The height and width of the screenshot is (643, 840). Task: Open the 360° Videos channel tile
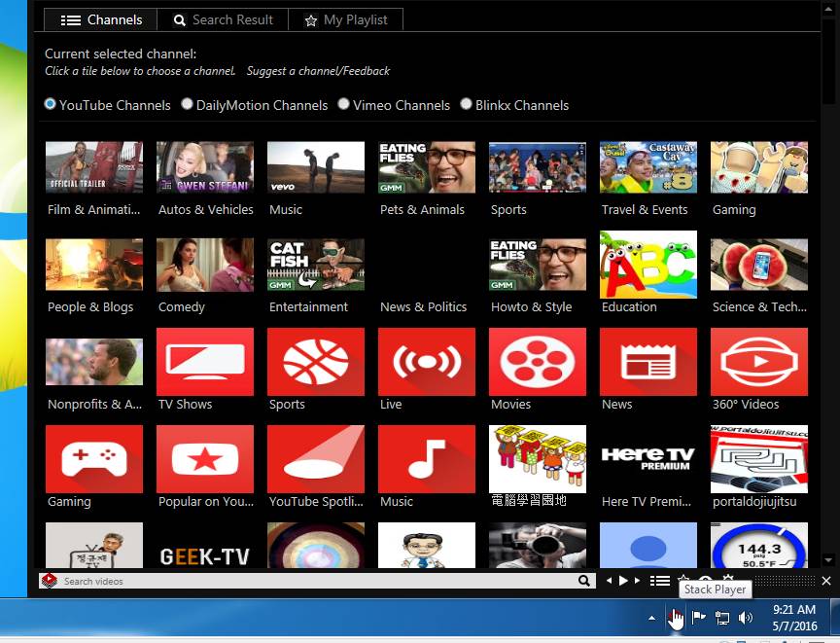pos(758,362)
